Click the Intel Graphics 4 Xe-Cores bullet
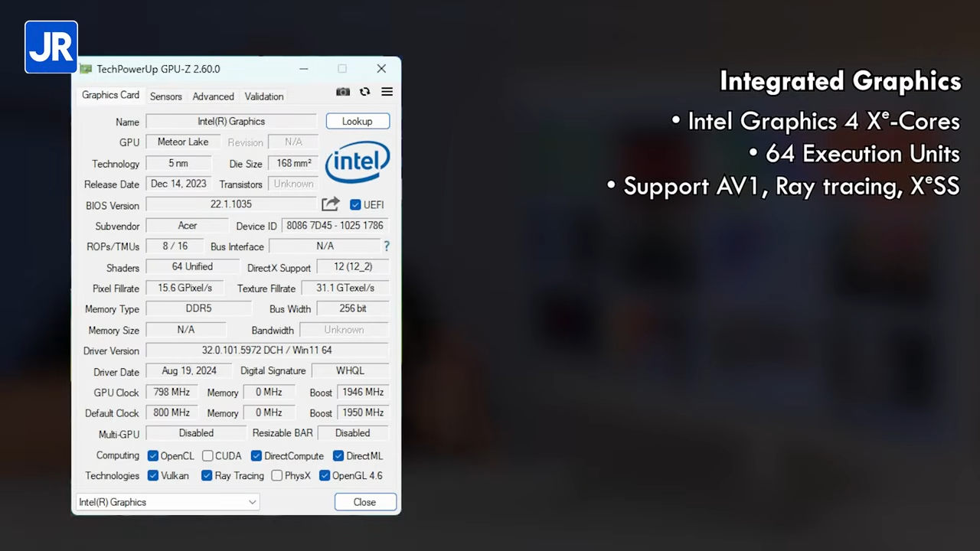 pos(815,121)
